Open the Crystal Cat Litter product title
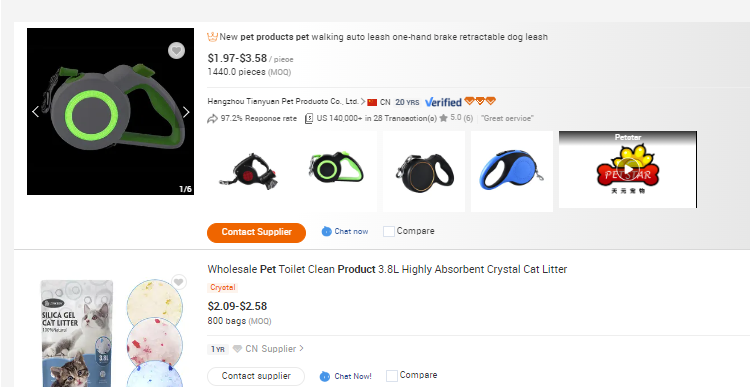Image resolution: width=750 pixels, height=387 pixels. (x=387, y=269)
